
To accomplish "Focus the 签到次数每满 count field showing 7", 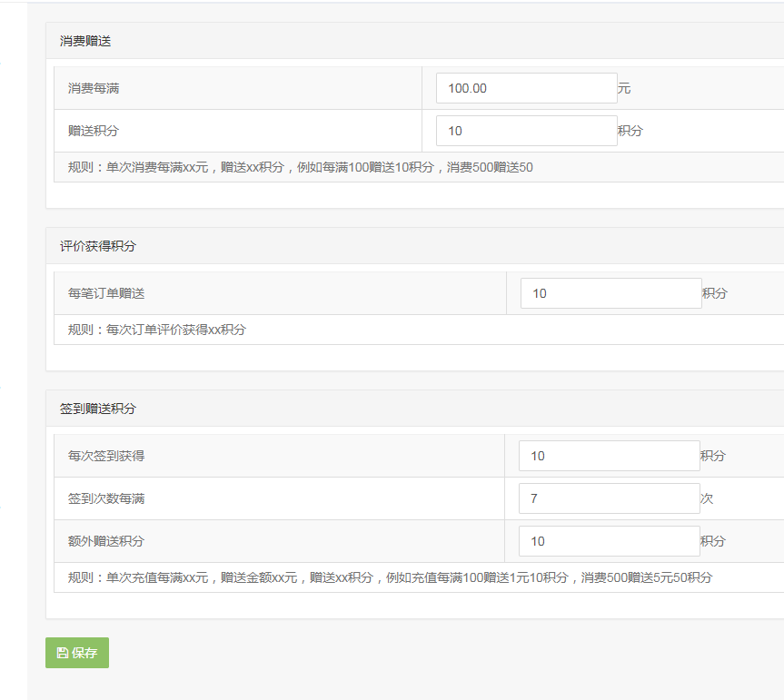I will click(x=609, y=498).
